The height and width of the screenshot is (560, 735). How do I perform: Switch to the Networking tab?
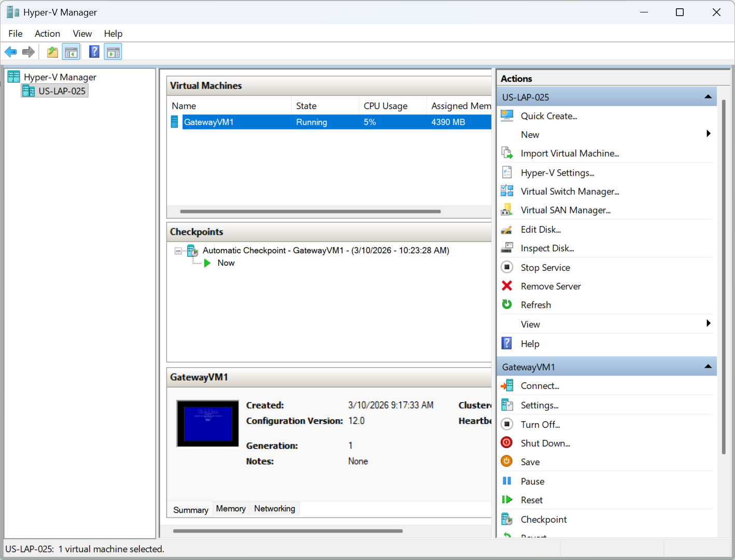[x=275, y=509]
